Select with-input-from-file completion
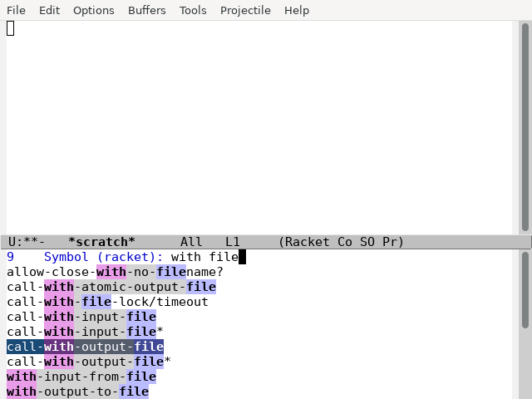This screenshot has height=399, width=532. (81, 377)
